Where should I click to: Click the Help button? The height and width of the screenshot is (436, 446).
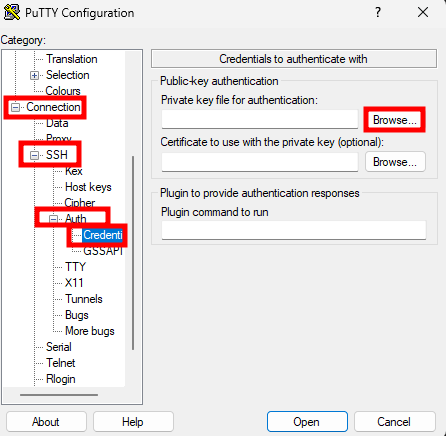coord(133,422)
